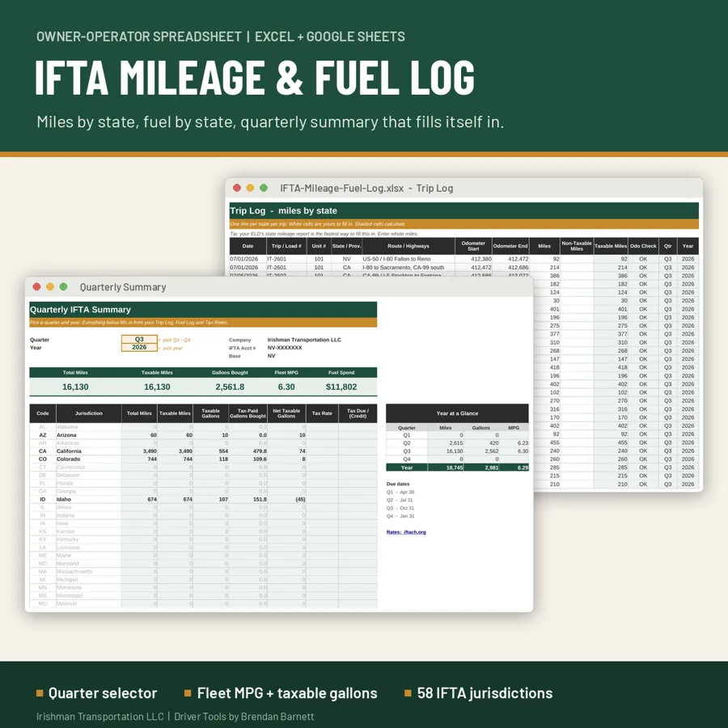The height and width of the screenshot is (728, 728).
Task: Select the Odometer End column header
Action: point(510,246)
